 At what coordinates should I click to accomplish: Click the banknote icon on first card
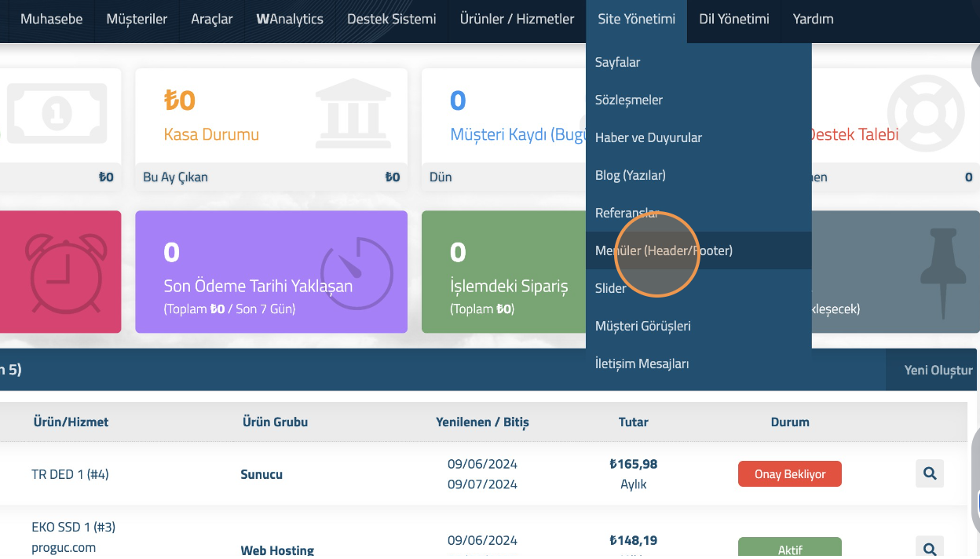(56, 113)
